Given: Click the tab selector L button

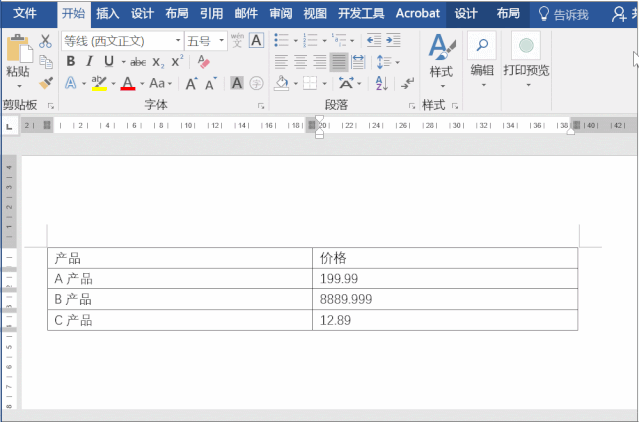Looking at the screenshot, I should [9, 127].
